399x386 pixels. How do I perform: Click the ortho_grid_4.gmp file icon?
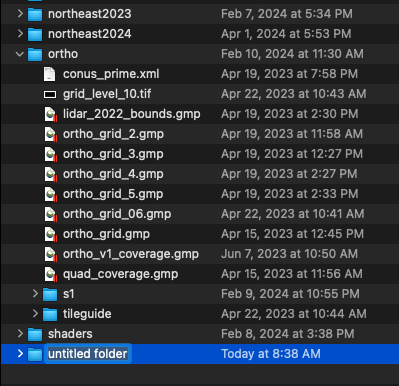click(x=51, y=174)
